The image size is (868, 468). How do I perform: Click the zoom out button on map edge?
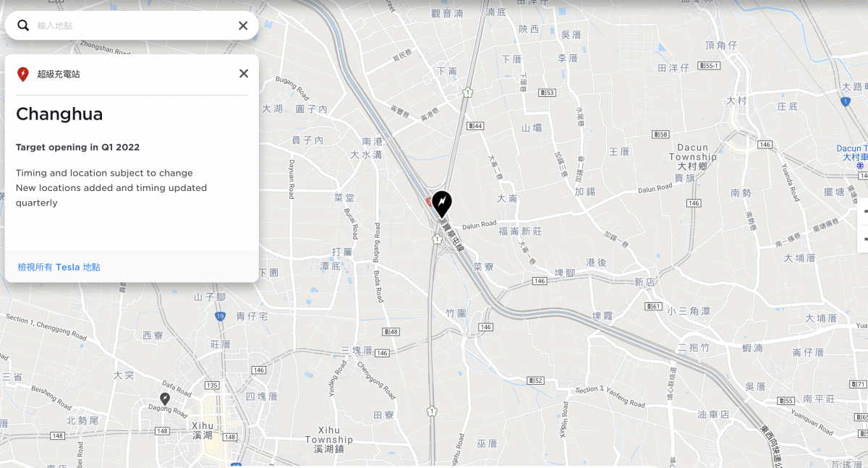pos(864,238)
